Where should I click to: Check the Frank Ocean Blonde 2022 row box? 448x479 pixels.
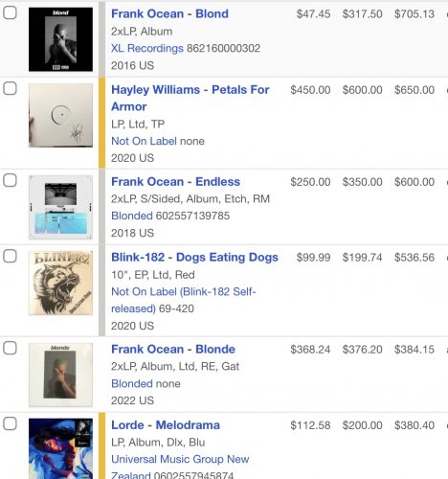tap(10, 348)
